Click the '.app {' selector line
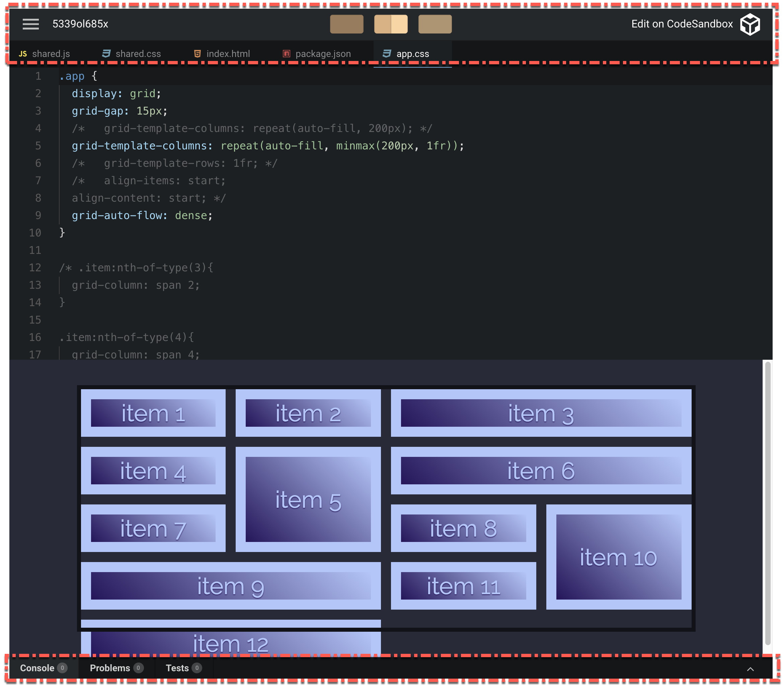784x690 pixels. tap(78, 76)
